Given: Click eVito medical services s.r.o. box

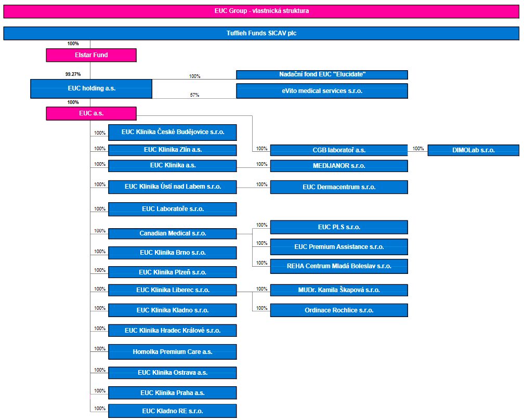Looking at the screenshot, I should [322, 91].
